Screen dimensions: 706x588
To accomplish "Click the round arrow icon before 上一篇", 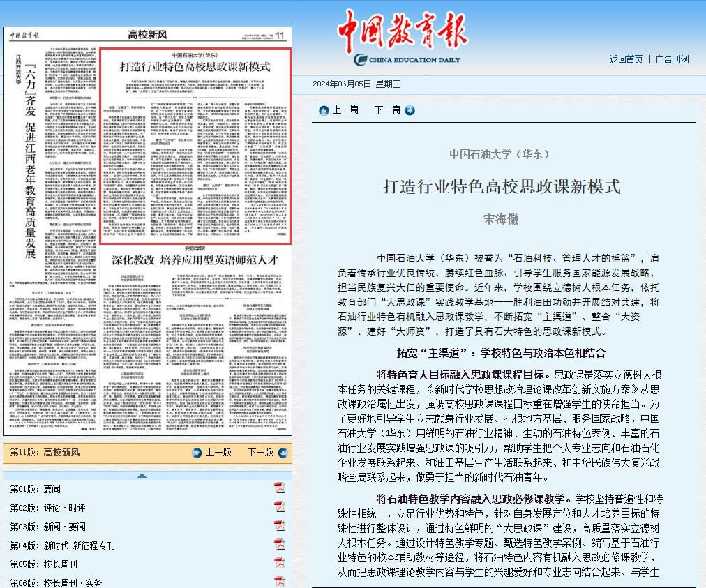I will tap(324, 110).
